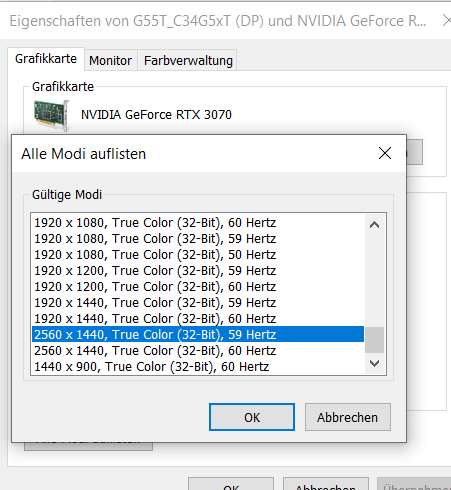451x490 pixels.
Task: Switch to the Monitor tab
Action: point(111,61)
